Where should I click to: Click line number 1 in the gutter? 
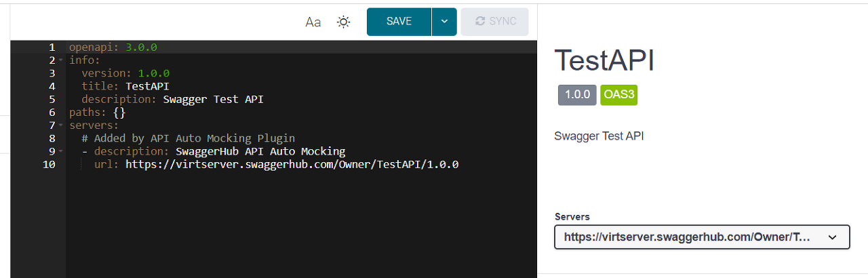coord(52,47)
